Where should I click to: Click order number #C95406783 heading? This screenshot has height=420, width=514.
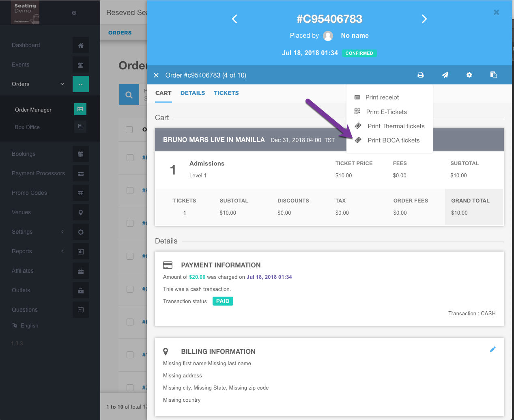click(x=329, y=19)
